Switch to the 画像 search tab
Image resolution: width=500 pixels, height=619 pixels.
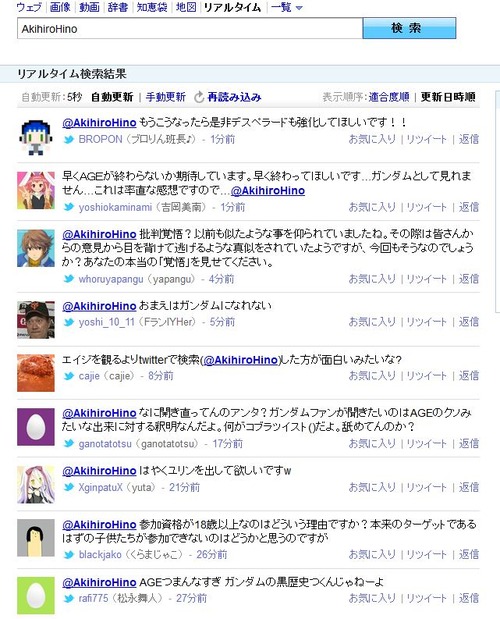pyautogui.click(x=60, y=7)
